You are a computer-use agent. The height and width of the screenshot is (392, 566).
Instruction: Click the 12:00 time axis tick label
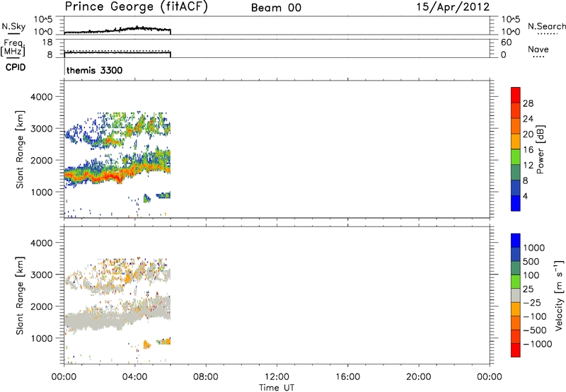[x=277, y=377]
